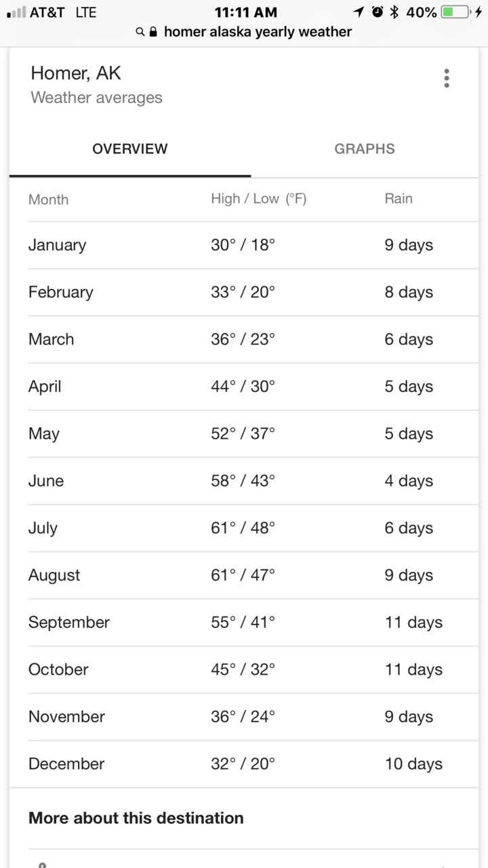Switch to the GRAPHS tab
This screenshot has height=868, width=488.
[x=365, y=149]
